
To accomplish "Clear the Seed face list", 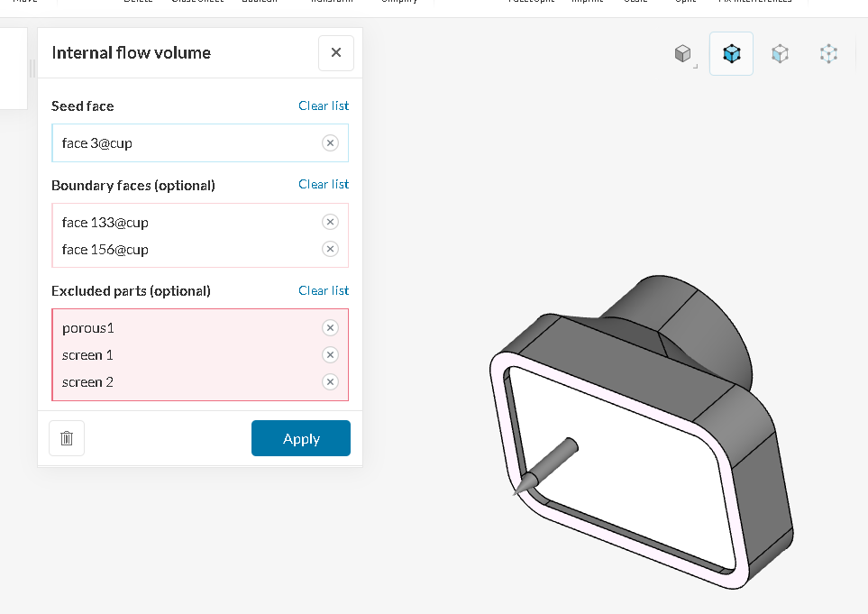I will (324, 105).
